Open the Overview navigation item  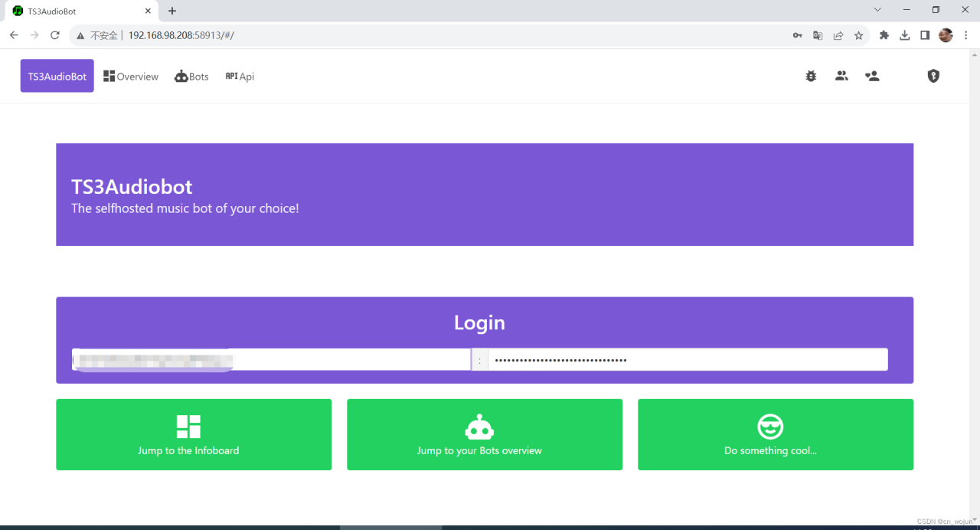click(131, 77)
